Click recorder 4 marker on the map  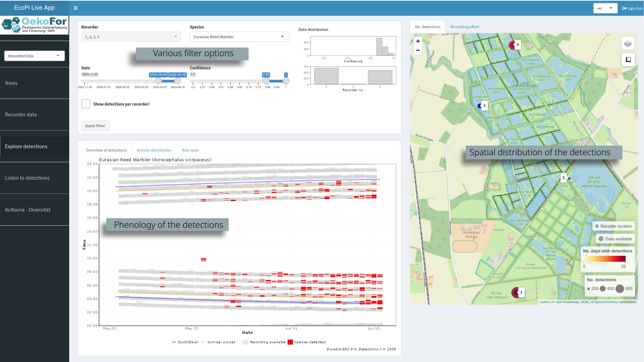[513, 45]
